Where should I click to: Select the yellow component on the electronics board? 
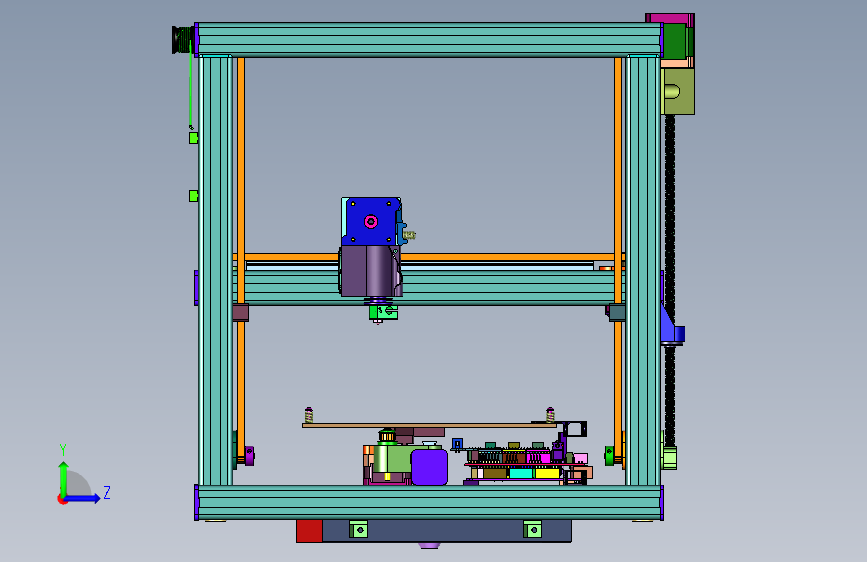click(x=547, y=473)
